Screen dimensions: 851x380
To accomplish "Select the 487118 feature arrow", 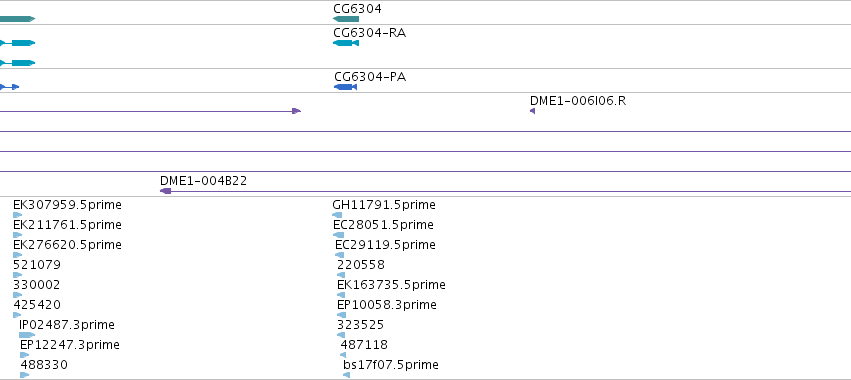I will (x=343, y=355).
